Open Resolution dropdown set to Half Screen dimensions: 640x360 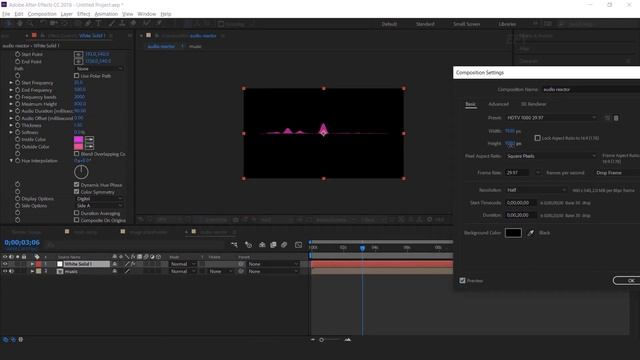[536, 190]
